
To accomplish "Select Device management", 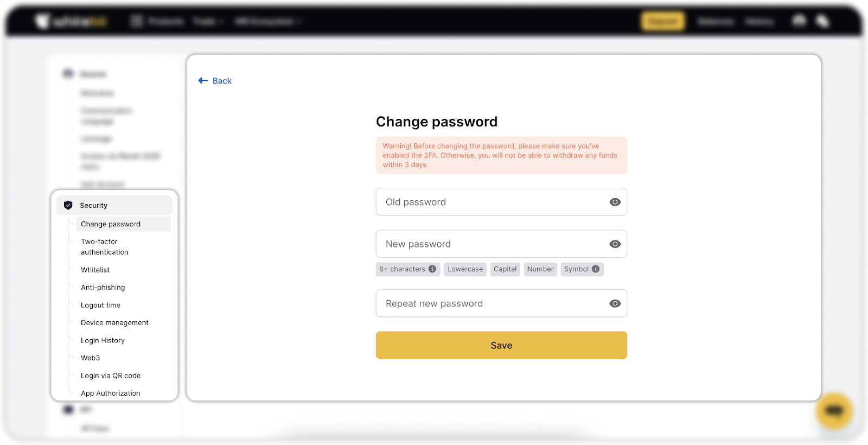I will click(x=114, y=323).
